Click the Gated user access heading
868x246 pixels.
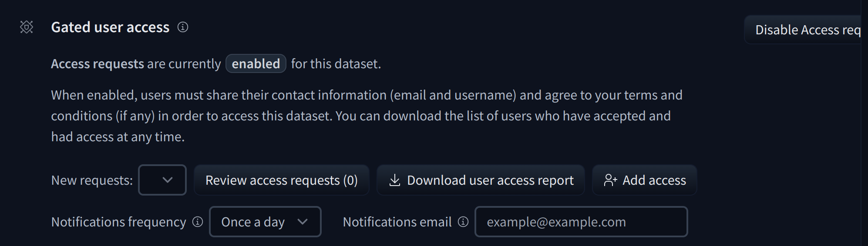tap(110, 27)
